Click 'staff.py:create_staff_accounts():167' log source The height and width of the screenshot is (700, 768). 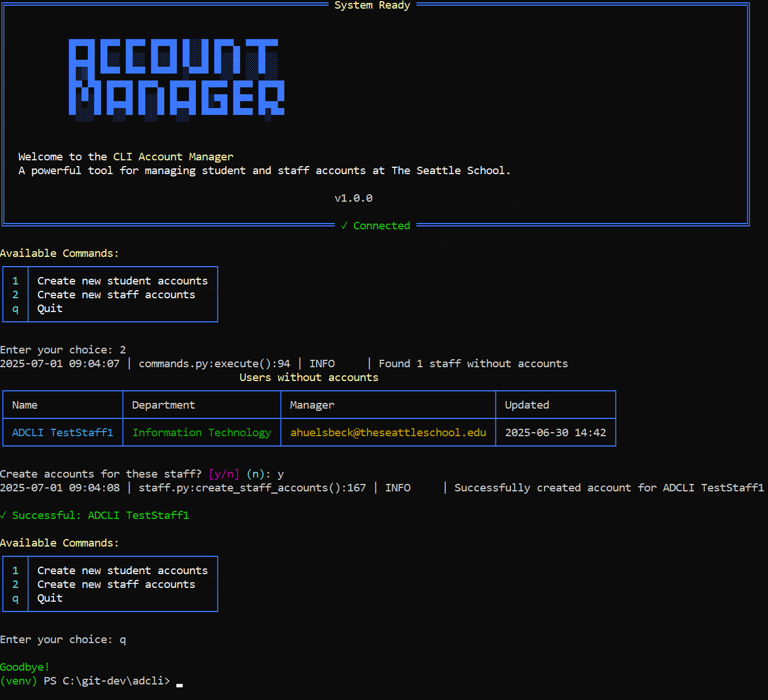(252, 488)
